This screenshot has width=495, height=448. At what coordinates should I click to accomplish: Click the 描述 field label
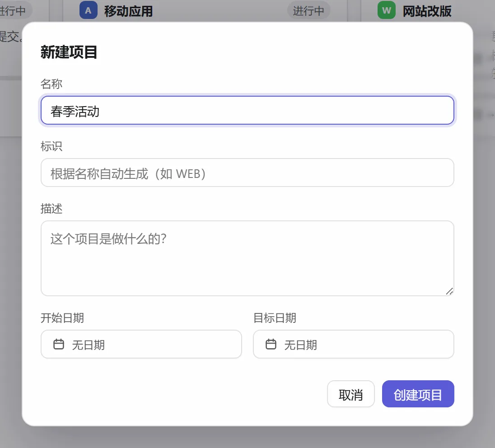pyautogui.click(x=51, y=209)
